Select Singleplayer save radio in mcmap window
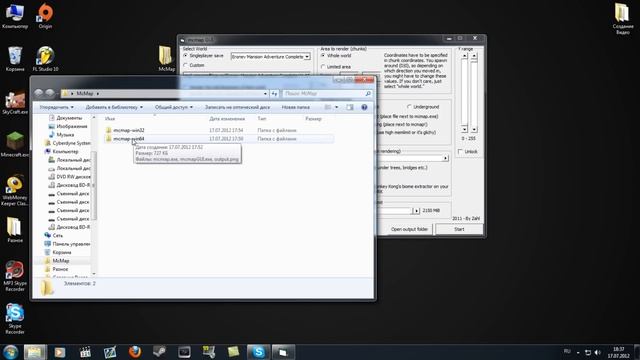 click(185, 56)
